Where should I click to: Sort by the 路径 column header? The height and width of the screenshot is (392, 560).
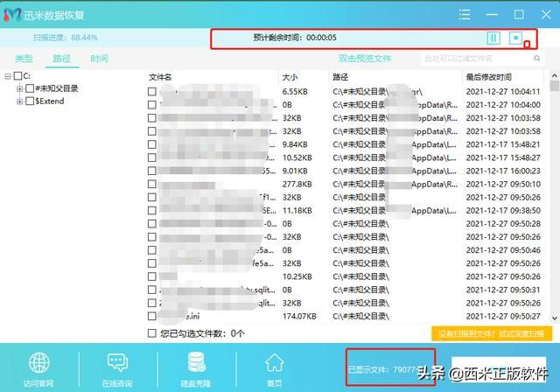(x=340, y=77)
